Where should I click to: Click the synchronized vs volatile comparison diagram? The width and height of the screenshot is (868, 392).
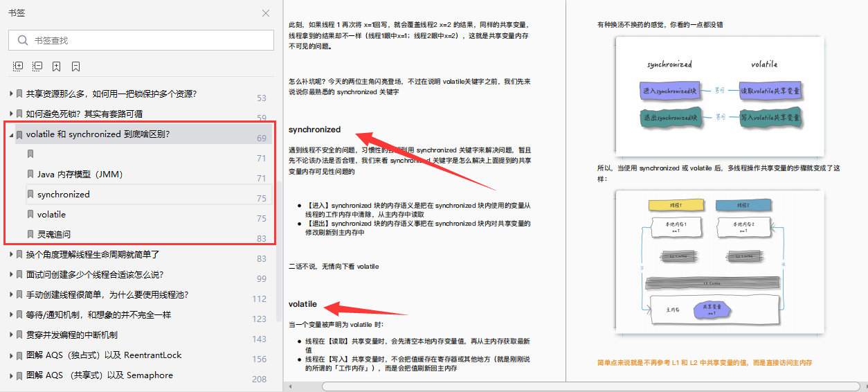click(x=719, y=96)
